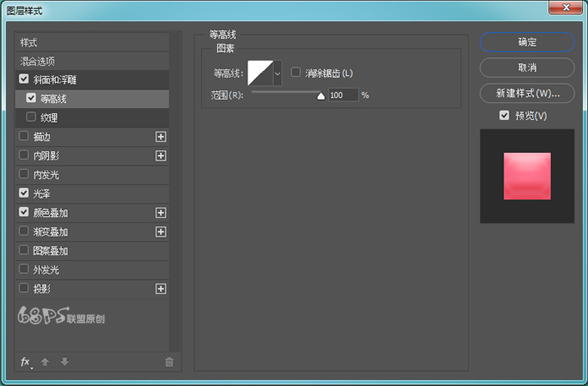588x386 pixels.
Task: Select the 光泽 effect label
Action: point(41,193)
